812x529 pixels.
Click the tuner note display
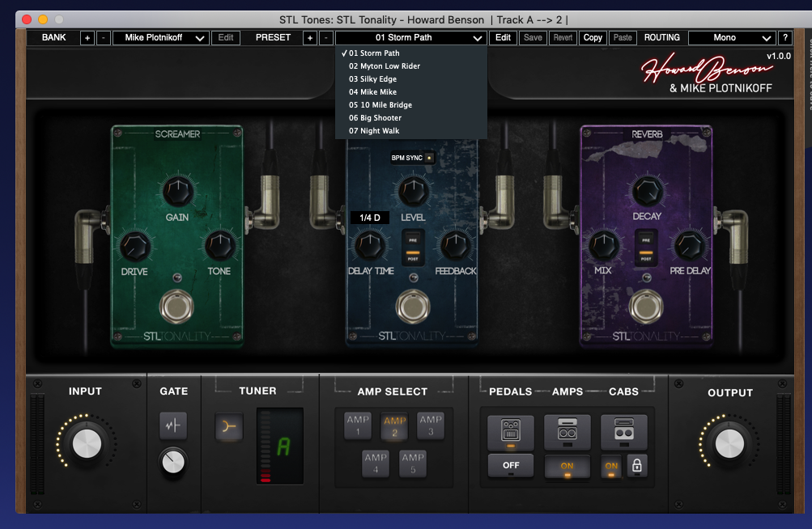(x=280, y=446)
